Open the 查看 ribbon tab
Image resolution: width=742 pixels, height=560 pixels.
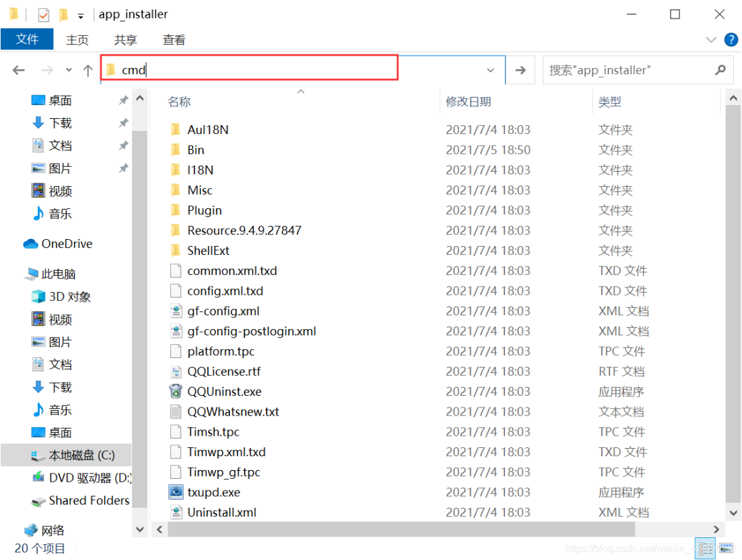(174, 40)
